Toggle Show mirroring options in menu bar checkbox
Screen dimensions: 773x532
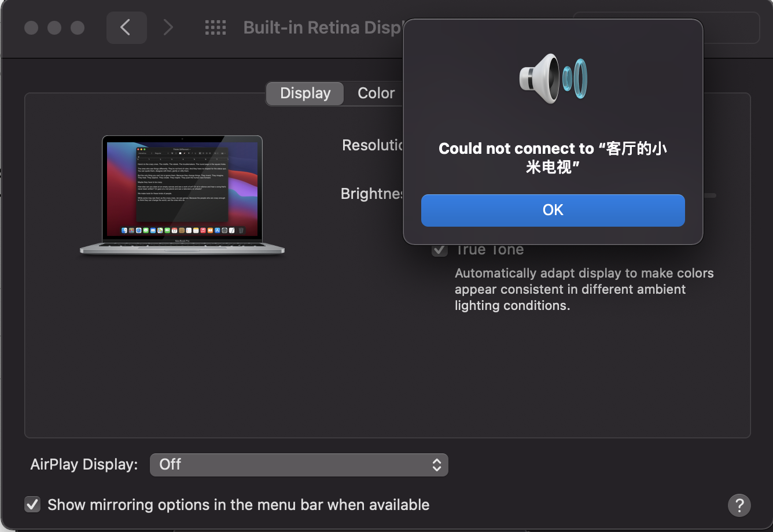(x=32, y=505)
